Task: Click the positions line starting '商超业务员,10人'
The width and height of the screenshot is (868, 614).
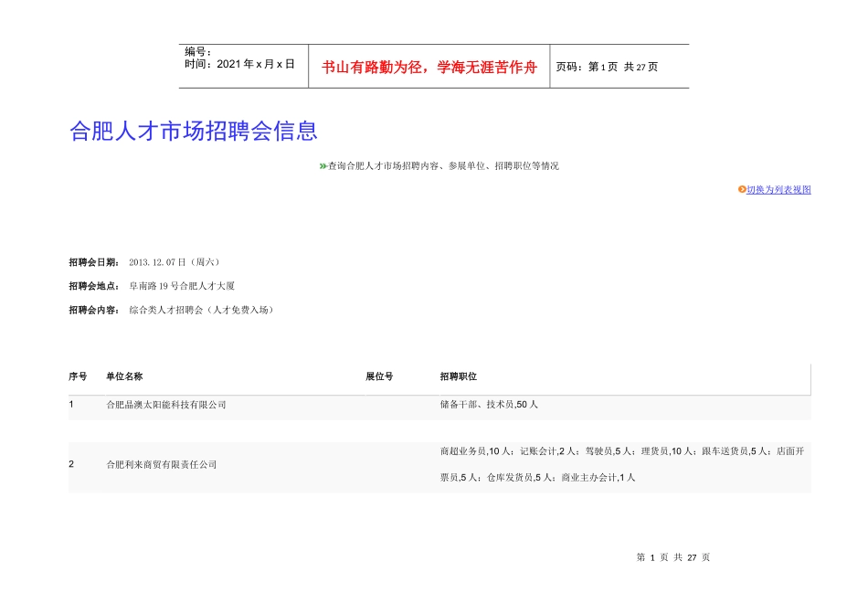Action: 622,451
